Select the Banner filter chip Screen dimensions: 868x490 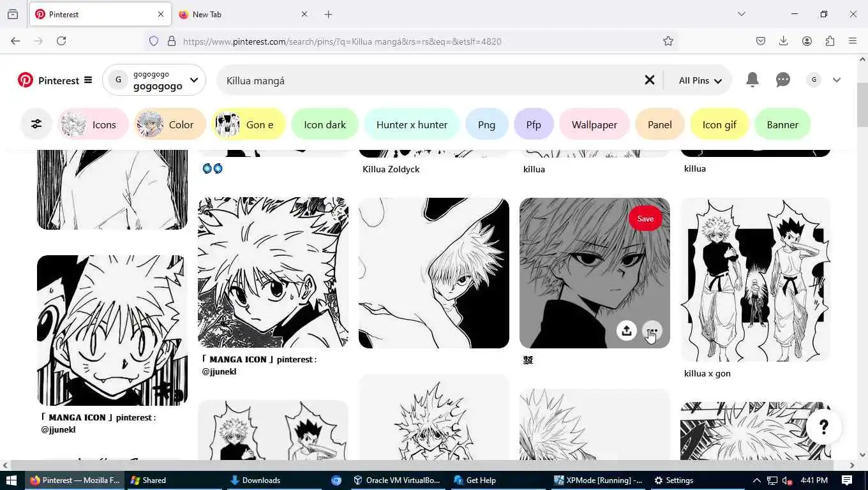click(x=782, y=124)
